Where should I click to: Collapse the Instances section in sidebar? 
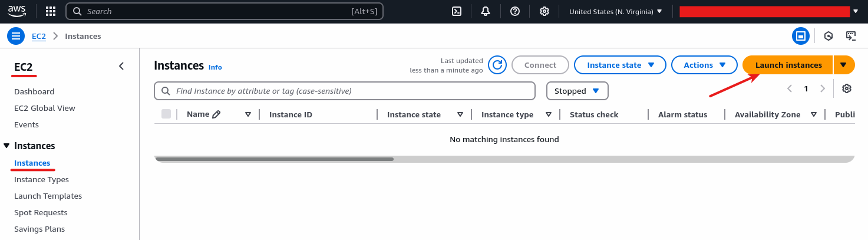(x=6, y=146)
